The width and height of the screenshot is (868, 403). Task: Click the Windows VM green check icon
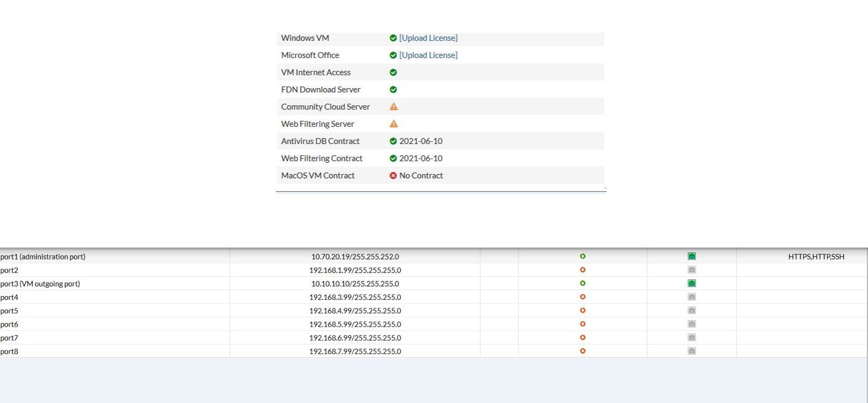click(393, 38)
